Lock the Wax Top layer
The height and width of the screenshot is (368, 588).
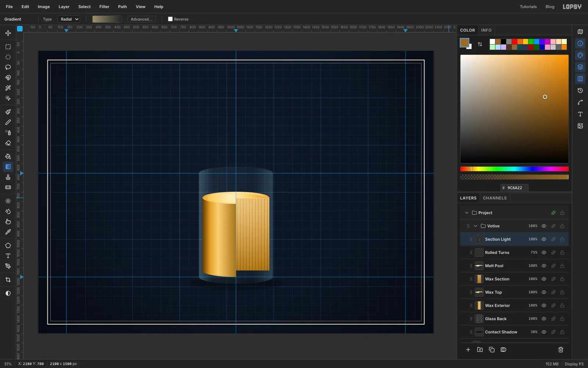coord(562,292)
